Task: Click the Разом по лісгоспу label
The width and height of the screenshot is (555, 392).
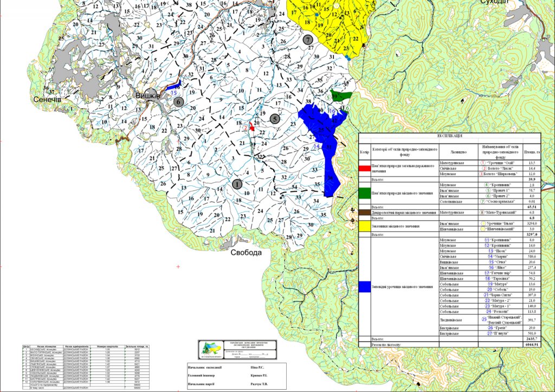Action: coord(386,344)
